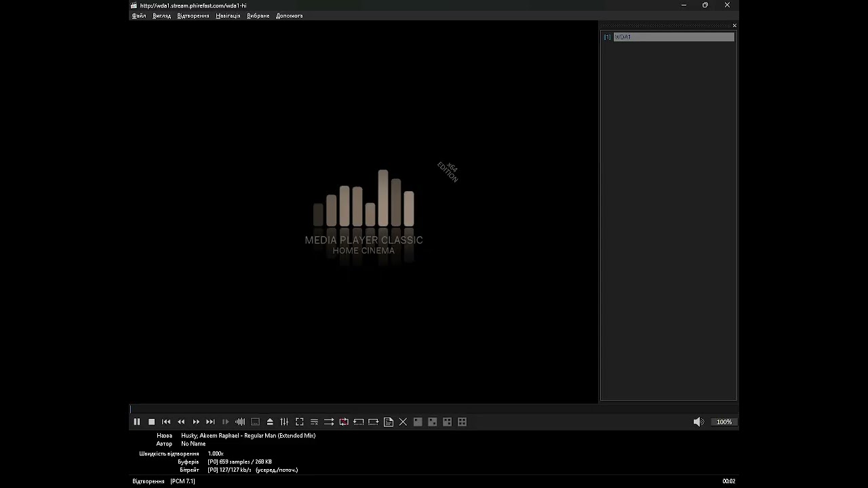Open the mixer sliders options icon
This screenshot has width=868, height=488.
(284, 422)
